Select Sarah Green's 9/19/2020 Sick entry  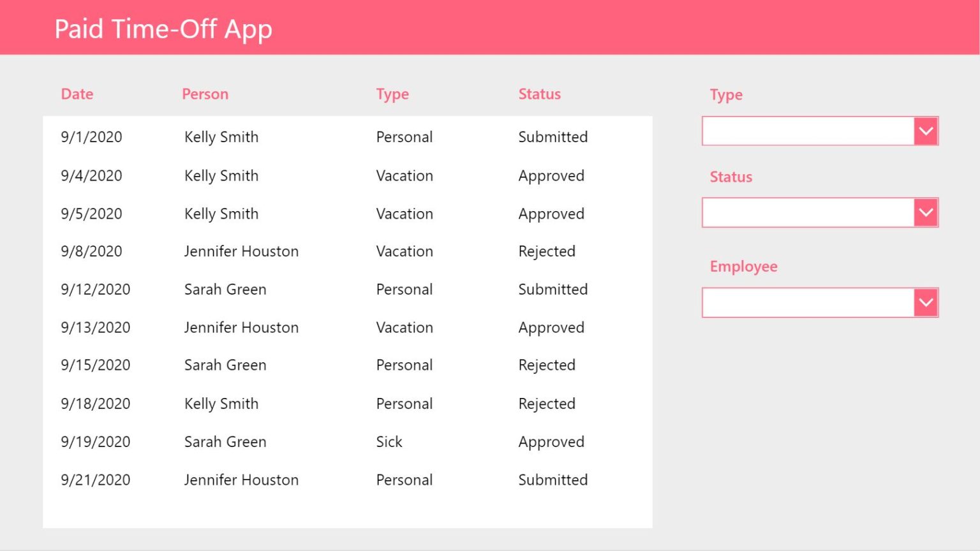tap(319, 441)
